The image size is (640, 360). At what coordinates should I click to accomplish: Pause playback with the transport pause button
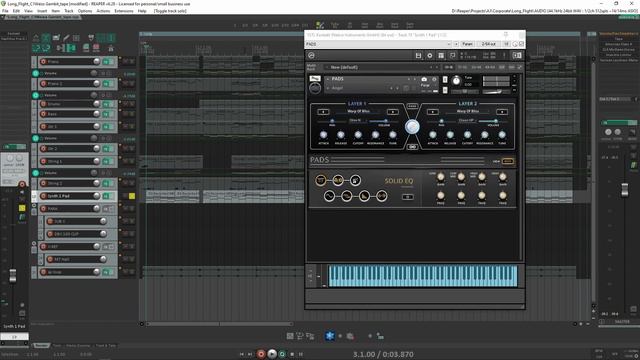tap(301, 354)
